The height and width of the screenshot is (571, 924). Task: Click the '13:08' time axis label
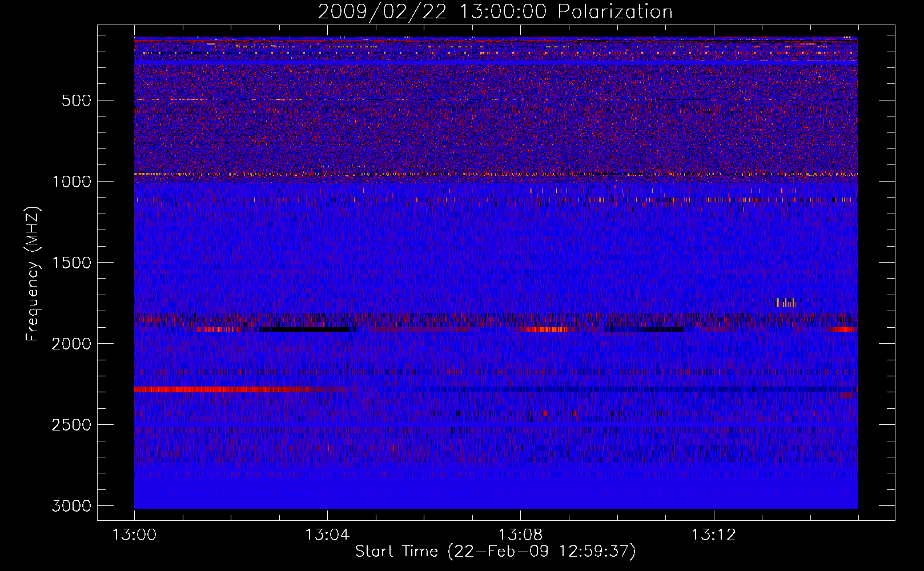[520, 535]
